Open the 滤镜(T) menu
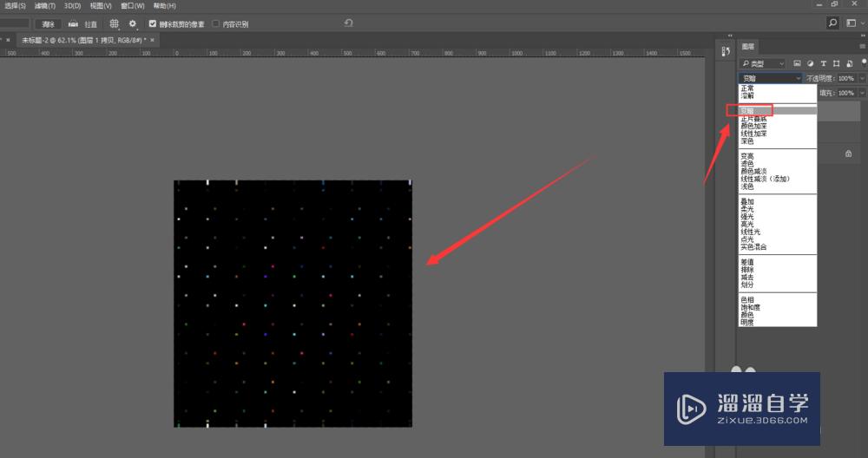This screenshot has width=868, height=458. point(45,5)
